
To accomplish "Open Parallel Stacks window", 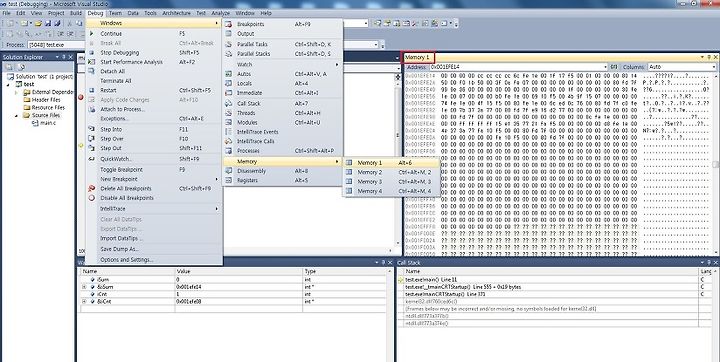I will point(283,54).
